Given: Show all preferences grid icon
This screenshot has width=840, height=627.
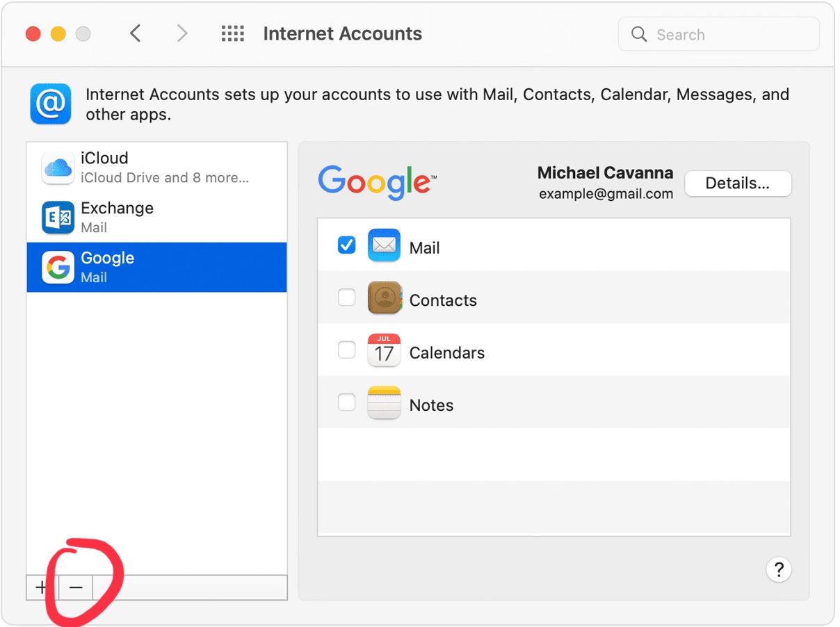Looking at the screenshot, I should (x=232, y=33).
